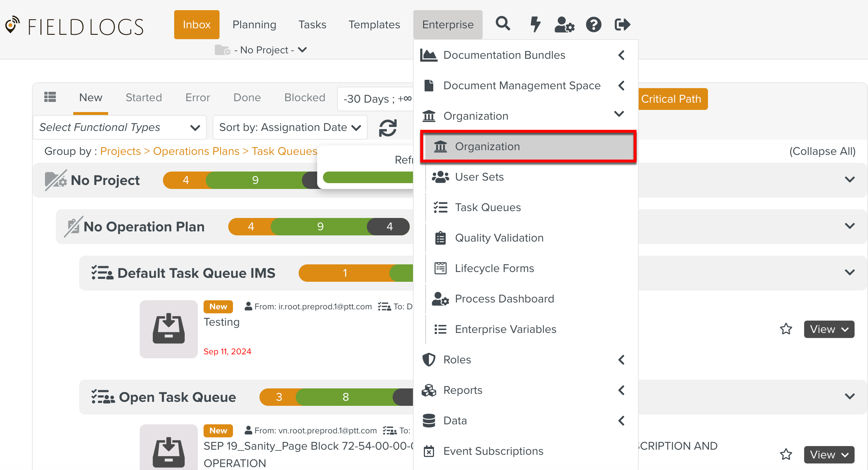868x470 pixels.
Task: Open Sort by Assignation Date dropdown
Action: pos(290,127)
